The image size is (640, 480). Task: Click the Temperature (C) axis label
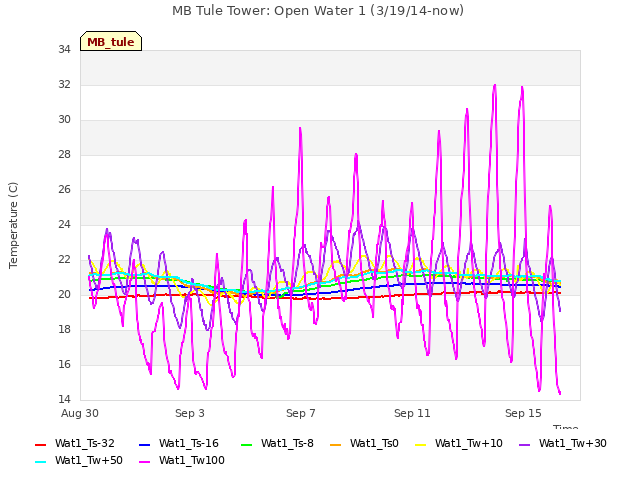[x=13, y=225]
